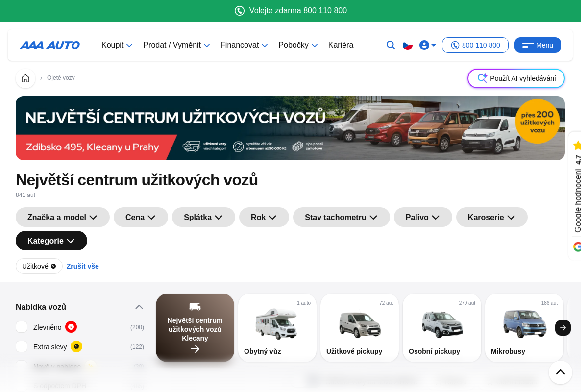Image resolution: width=588 pixels, height=392 pixels.
Task: Select the Osobní pickupy category card
Action: pyautogui.click(x=442, y=328)
